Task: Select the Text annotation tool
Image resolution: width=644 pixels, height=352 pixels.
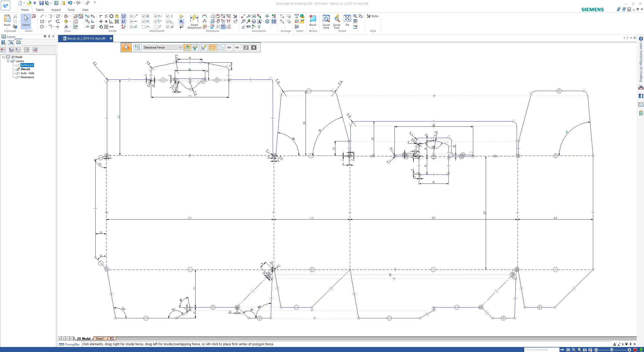Action: point(297,16)
